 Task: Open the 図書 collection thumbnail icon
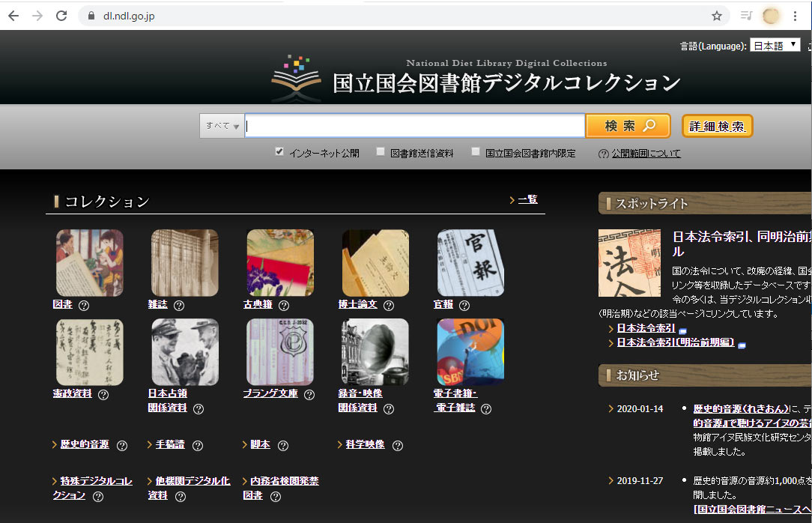click(x=89, y=263)
